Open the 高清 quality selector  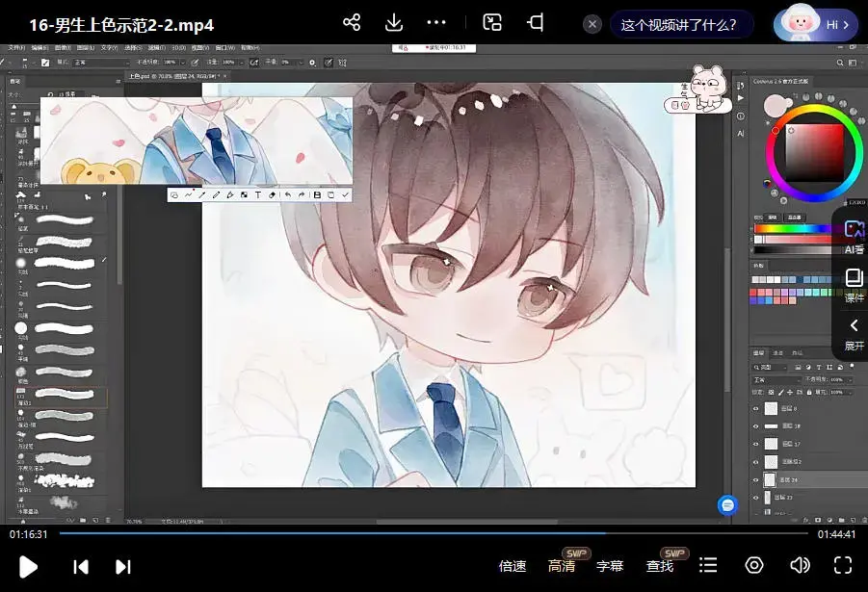click(563, 566)
